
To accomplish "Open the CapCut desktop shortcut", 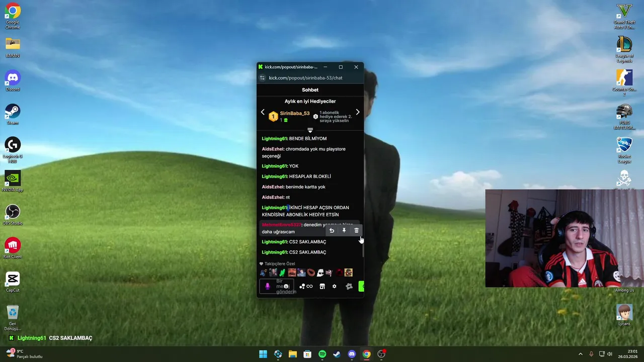I will (x=13, y=282).
